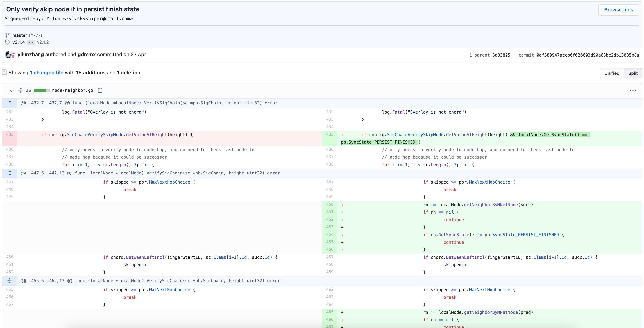Click the tag icon beside v2.1.4

pyautogui.click(x=8, y=42)
